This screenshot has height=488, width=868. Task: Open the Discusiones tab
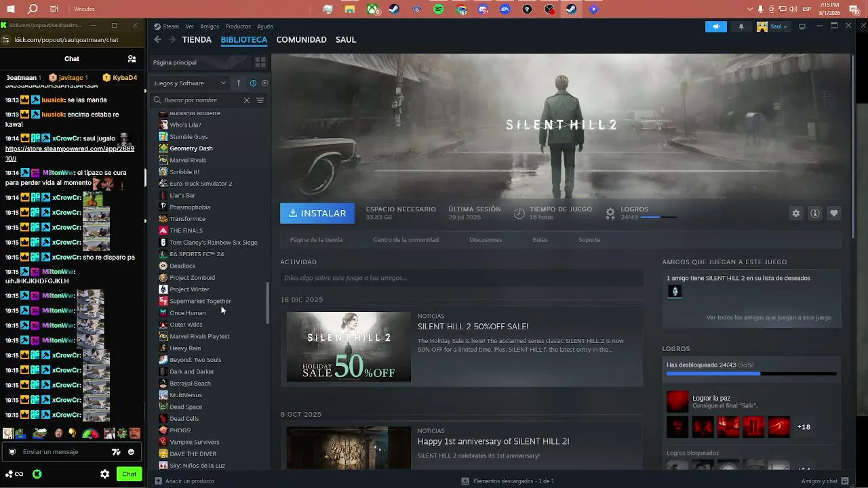[x=486, y=240]
